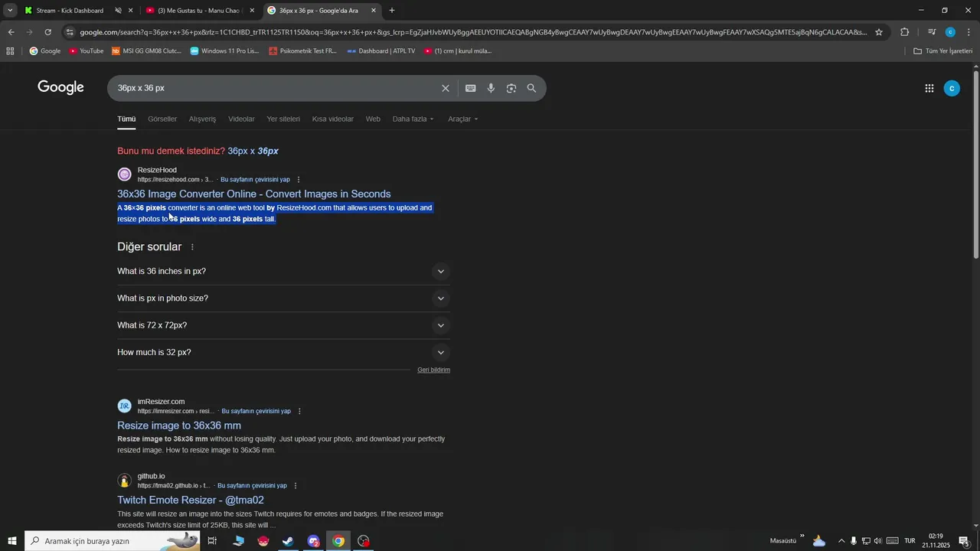Open the Daha fazla dropdown
Viewport: 980px width, 551px height.
413,119
